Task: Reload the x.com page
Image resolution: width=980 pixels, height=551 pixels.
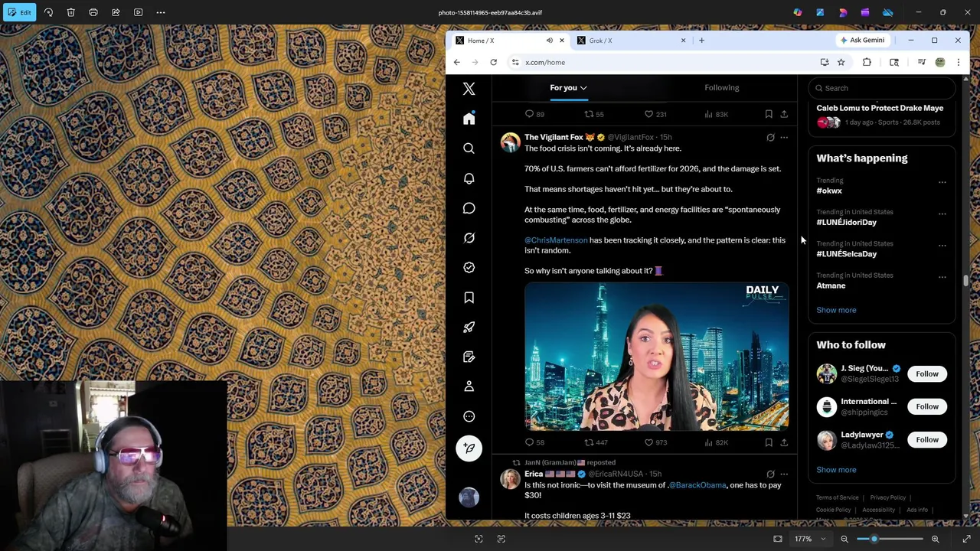Action: click(x=494, y=62)
